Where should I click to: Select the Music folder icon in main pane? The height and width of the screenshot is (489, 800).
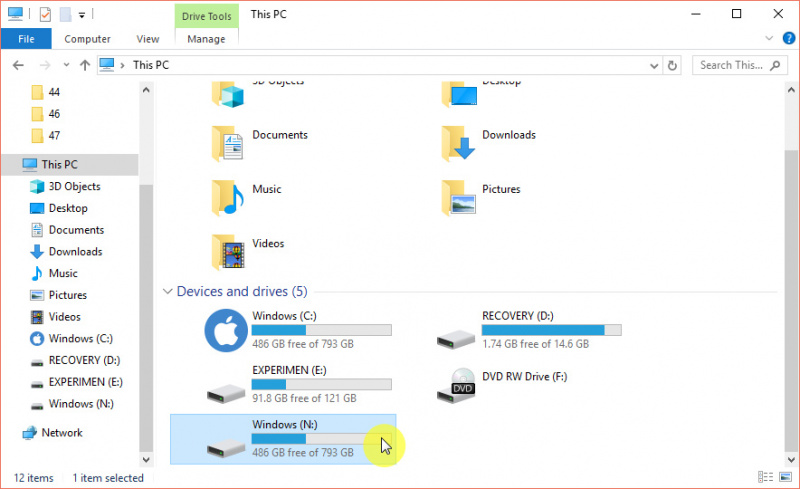228,198
